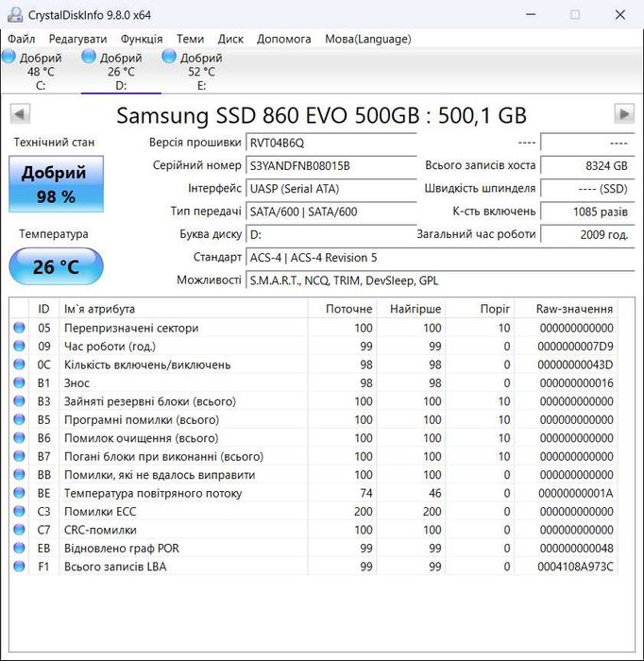Select the Помилки ECC row
This screenshot has width=644, height=661.
314,511
